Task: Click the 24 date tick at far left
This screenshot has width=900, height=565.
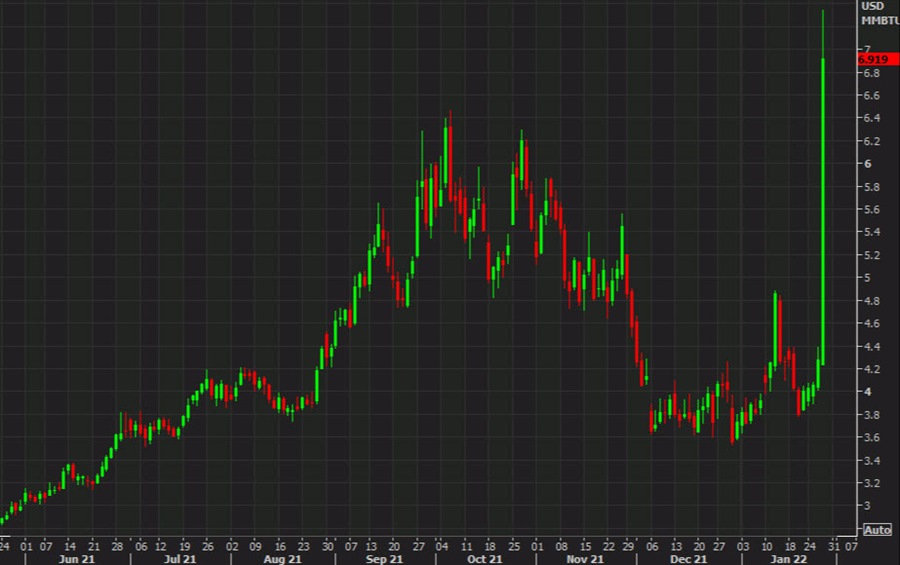Action: point(5,546)
